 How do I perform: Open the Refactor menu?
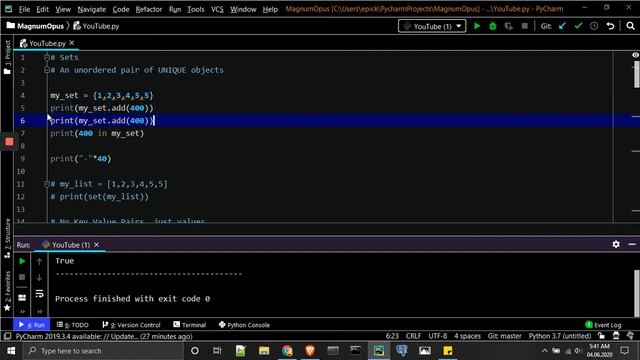[x=149, y=9]
